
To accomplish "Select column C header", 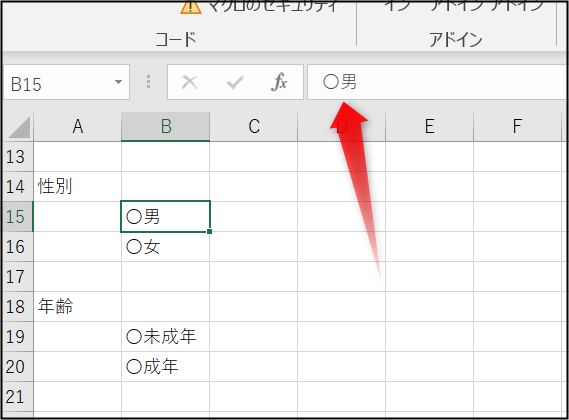I will click(254, 127).
